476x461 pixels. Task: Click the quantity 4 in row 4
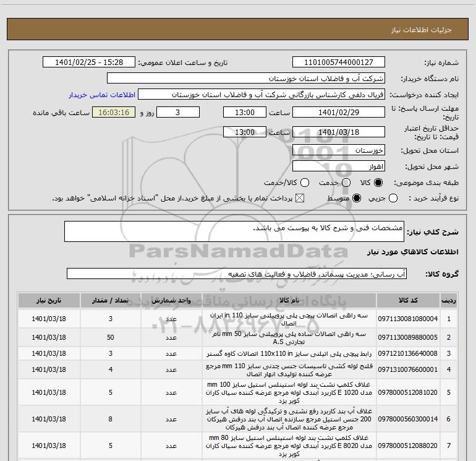click(111, 369)
